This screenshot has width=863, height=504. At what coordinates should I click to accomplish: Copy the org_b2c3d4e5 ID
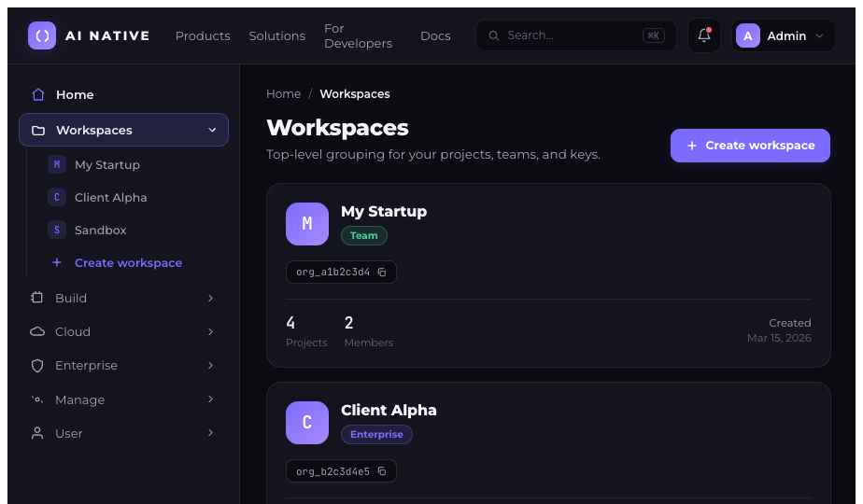click(382, 471)
